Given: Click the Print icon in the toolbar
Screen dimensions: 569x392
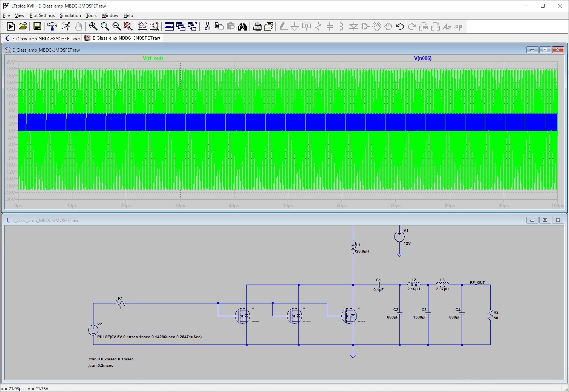Looking at the screenshot, I should [x=257, y=26].
